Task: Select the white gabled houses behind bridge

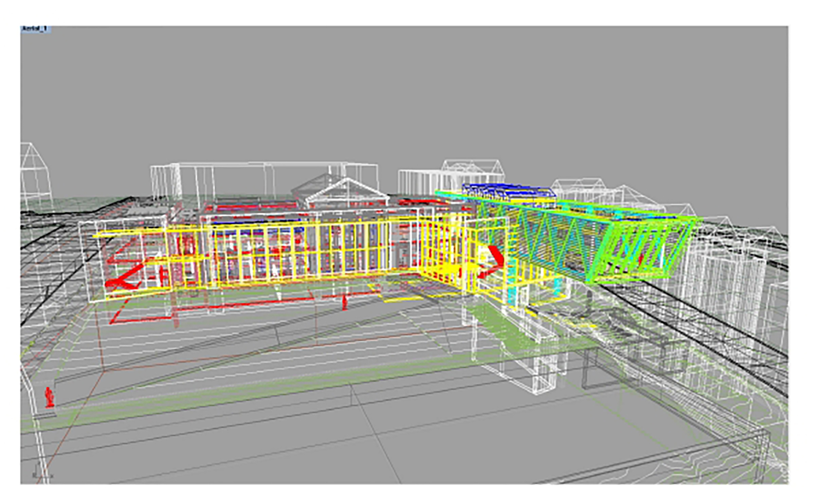Action: (x=589, y=189)
